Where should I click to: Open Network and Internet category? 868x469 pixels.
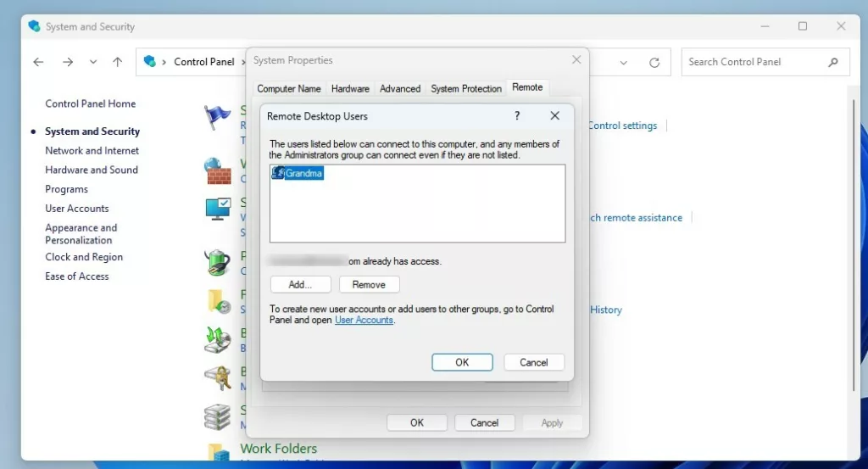tap(92, 151)
